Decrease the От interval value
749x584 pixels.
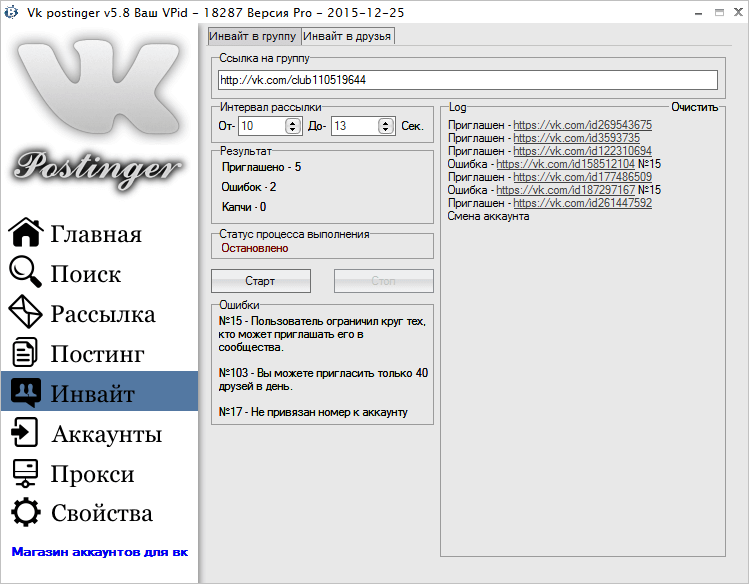click(x=293, y=130)
